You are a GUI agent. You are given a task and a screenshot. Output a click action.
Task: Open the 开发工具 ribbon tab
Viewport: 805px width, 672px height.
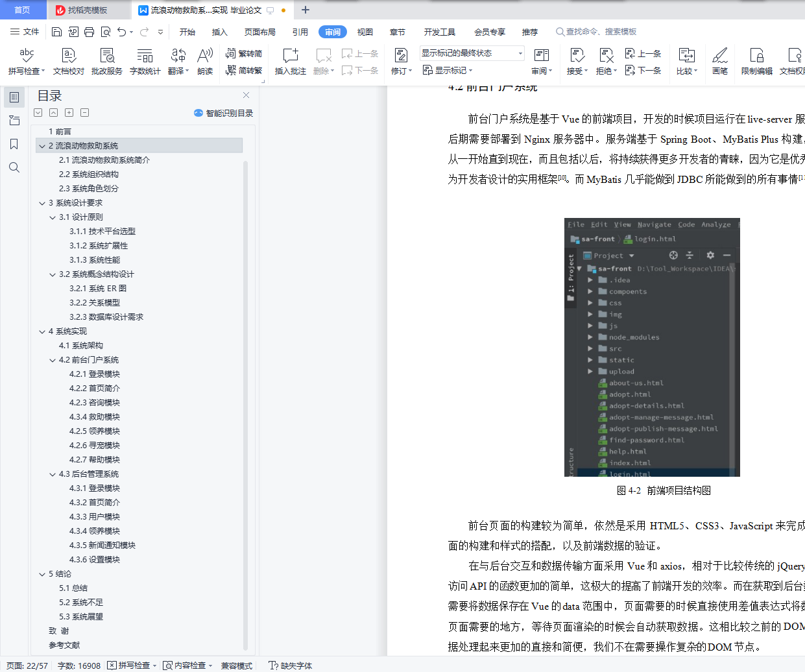pyautogui.click(x=440, y=32)
